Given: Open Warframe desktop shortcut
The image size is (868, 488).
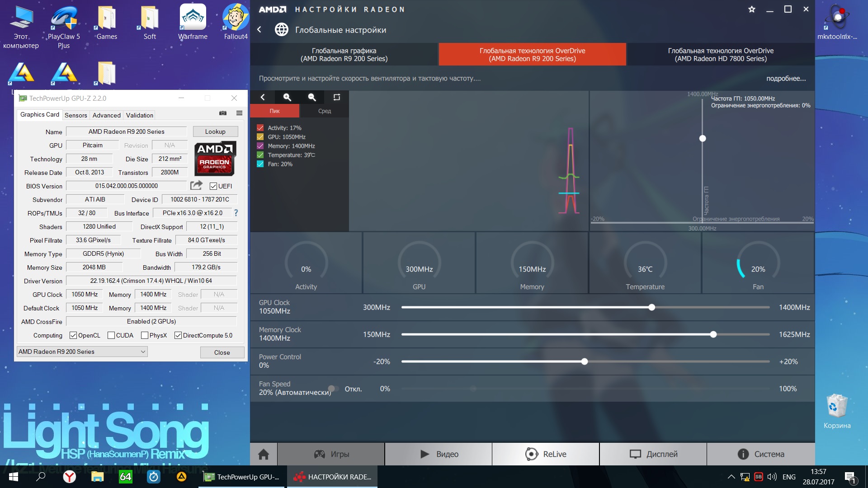Looking at the screenshot, I should 193,23.
